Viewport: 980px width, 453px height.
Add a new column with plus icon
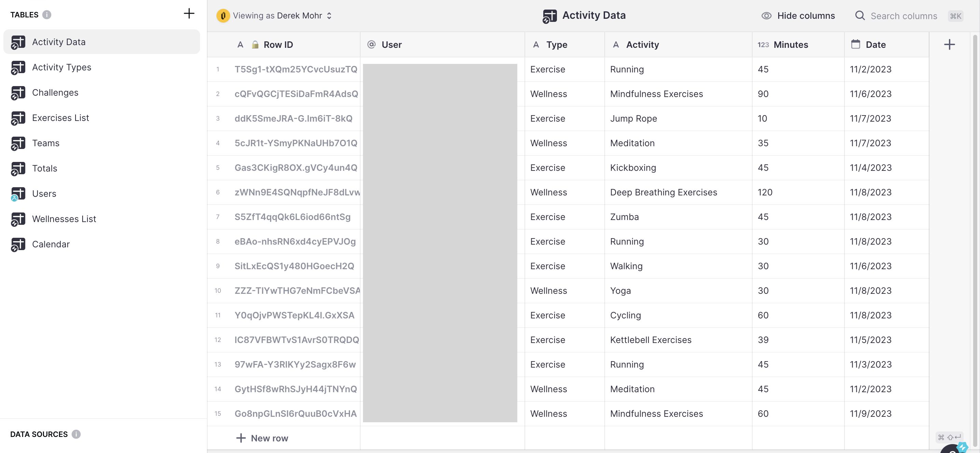[x=949, y=44]
